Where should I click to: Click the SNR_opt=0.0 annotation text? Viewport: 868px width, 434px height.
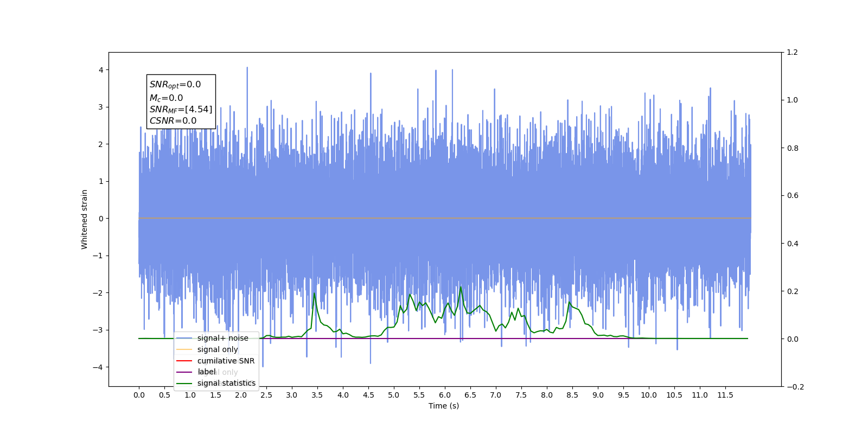(x=175, y=85)
